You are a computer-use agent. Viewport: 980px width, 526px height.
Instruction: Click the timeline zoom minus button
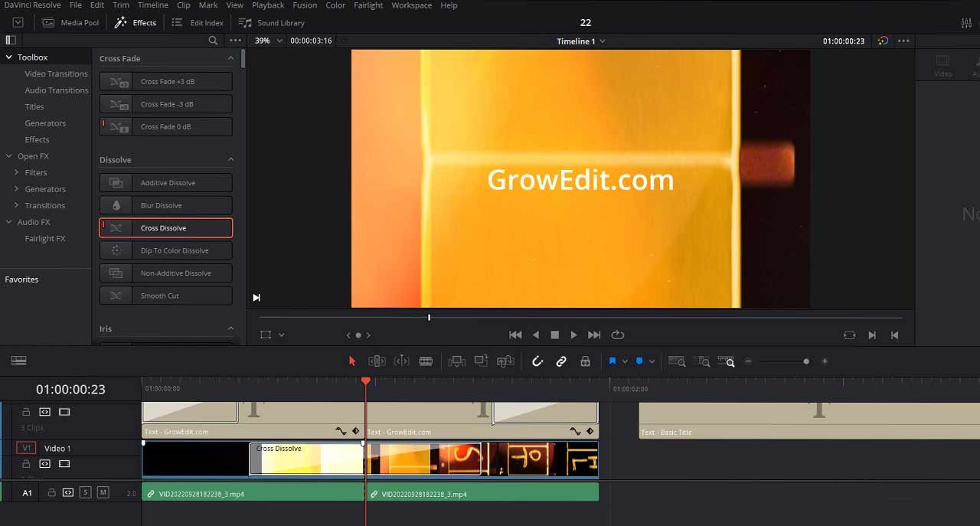coord(748,361)
